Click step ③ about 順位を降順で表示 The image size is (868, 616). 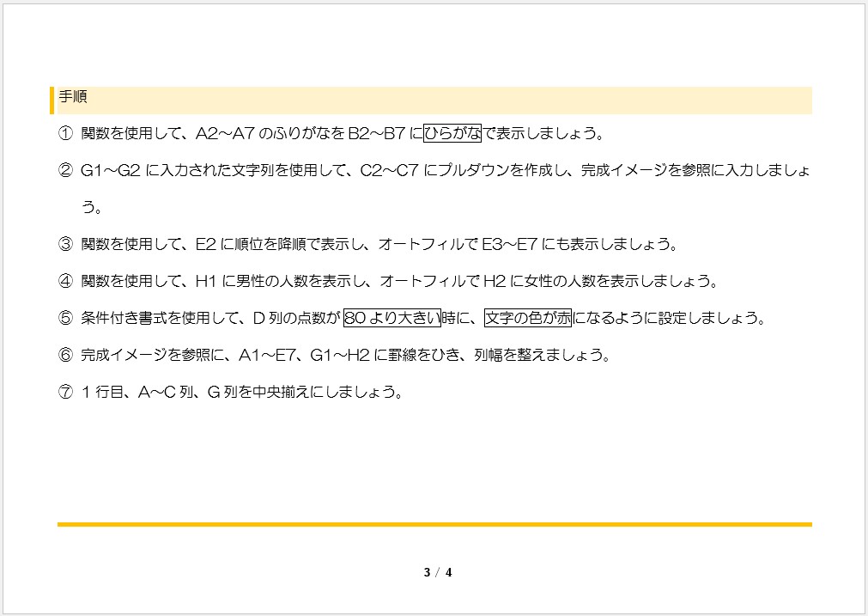(367, 244)
